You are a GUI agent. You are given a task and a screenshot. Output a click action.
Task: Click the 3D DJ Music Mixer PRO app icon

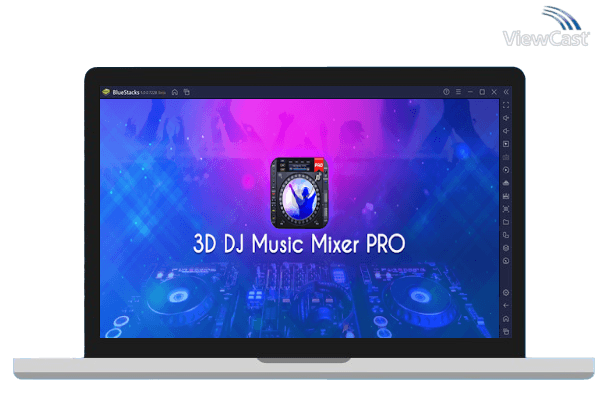[x=299, y=193]
